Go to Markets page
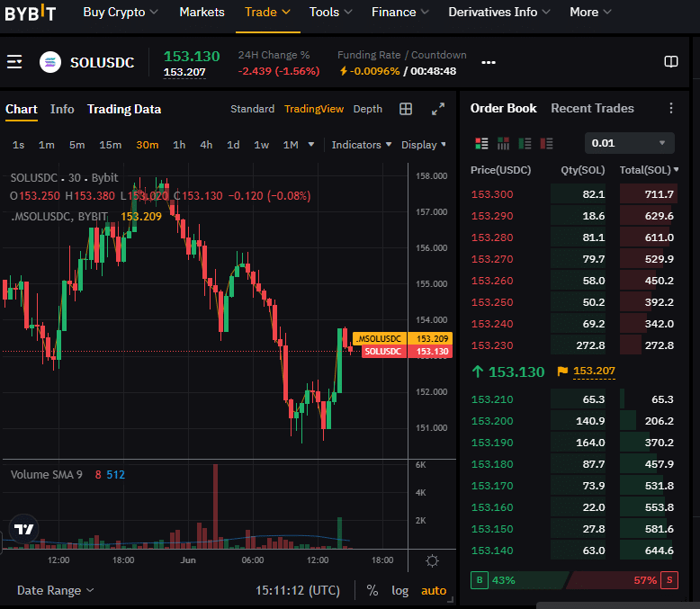 coord(202,12)
